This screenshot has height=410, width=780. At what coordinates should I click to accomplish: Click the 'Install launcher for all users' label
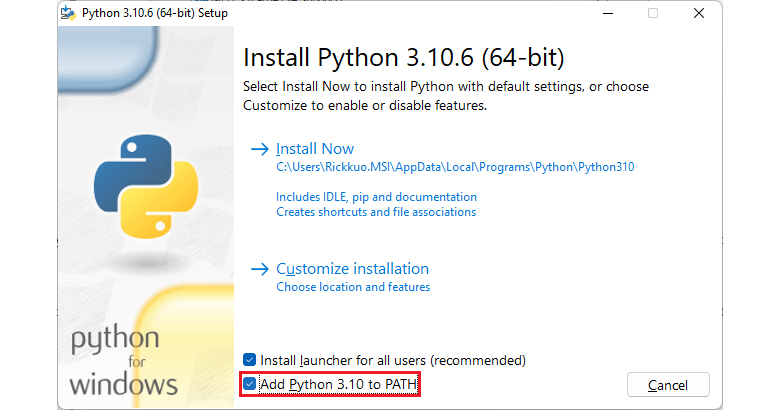click(x=392, y=360)
